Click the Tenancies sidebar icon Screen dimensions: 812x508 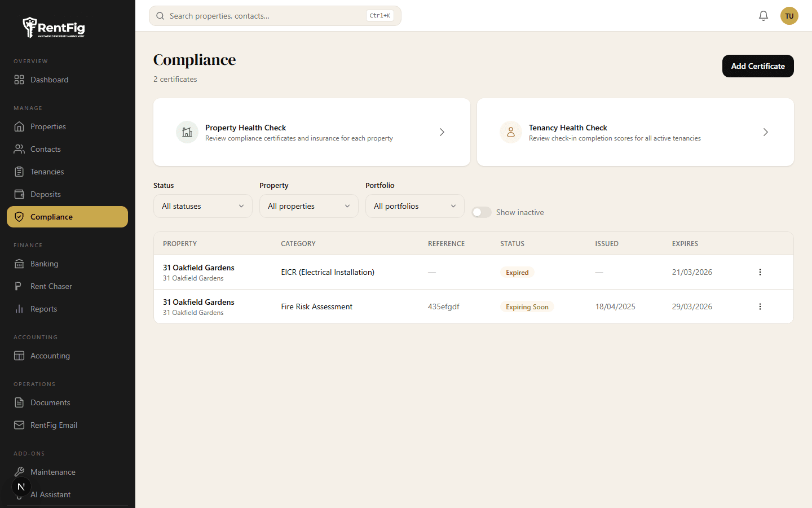click(x=18, y=172)
